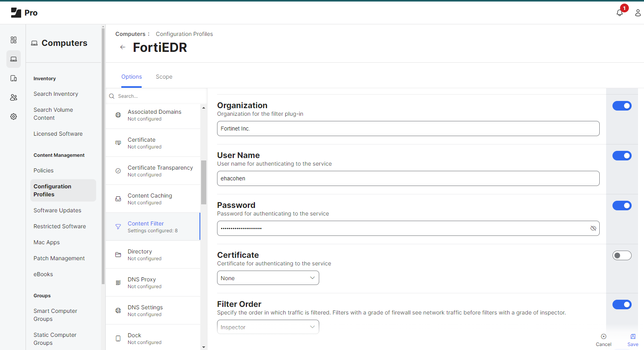Image resolution: width=644 pixels, height=350 pixels.
Task: Click the payload list scroll-down arrow
Action: coord(203,347)
